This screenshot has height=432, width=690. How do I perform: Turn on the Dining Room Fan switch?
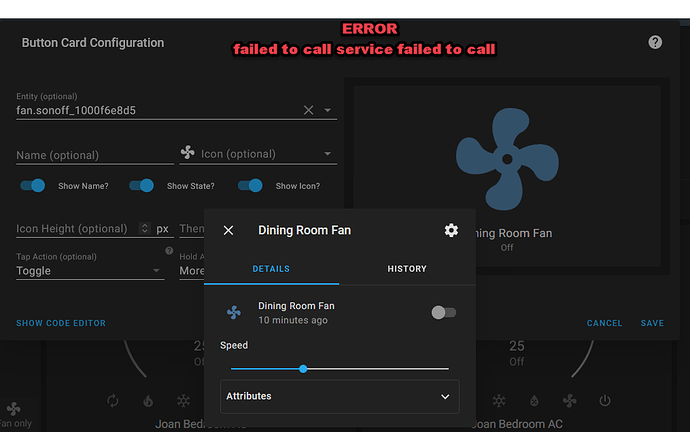443,313
